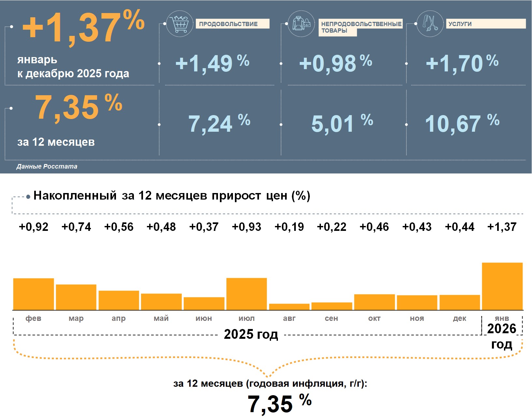Screen dimensions: 532x419
Task: Click the shopping cart food icon
Action: pyautogui.click(x=180, y=23)
